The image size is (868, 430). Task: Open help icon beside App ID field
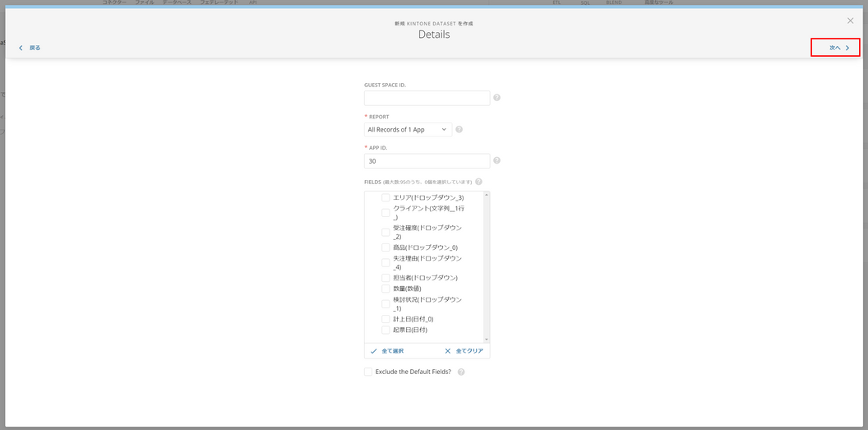coord(496,160)
